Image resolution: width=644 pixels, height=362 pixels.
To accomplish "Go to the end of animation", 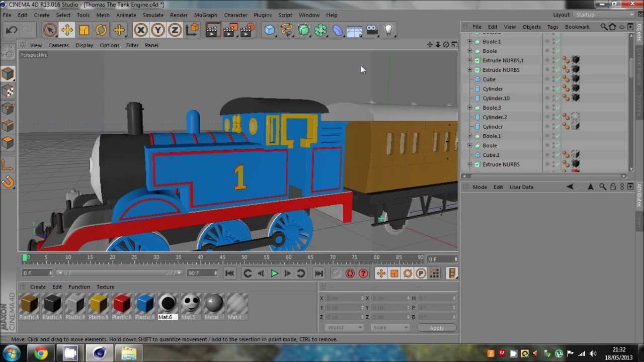I will (318, 273).
